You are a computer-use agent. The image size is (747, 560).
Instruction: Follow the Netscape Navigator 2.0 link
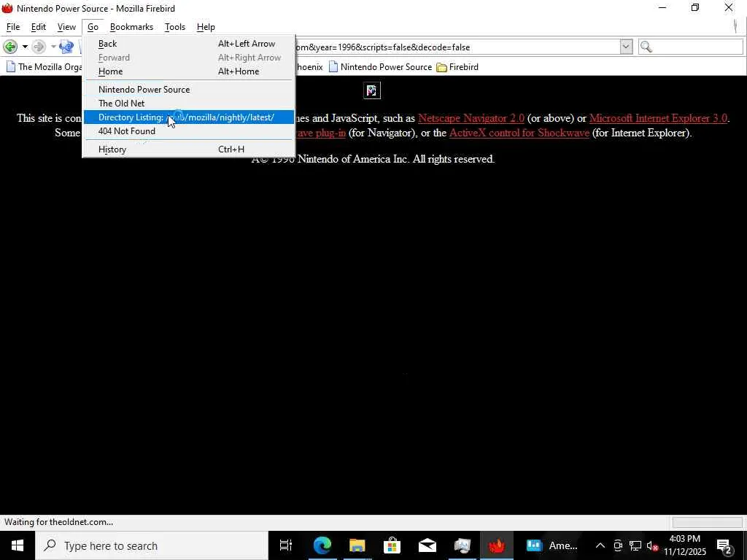pyautogui.click(x=471, y=118)
